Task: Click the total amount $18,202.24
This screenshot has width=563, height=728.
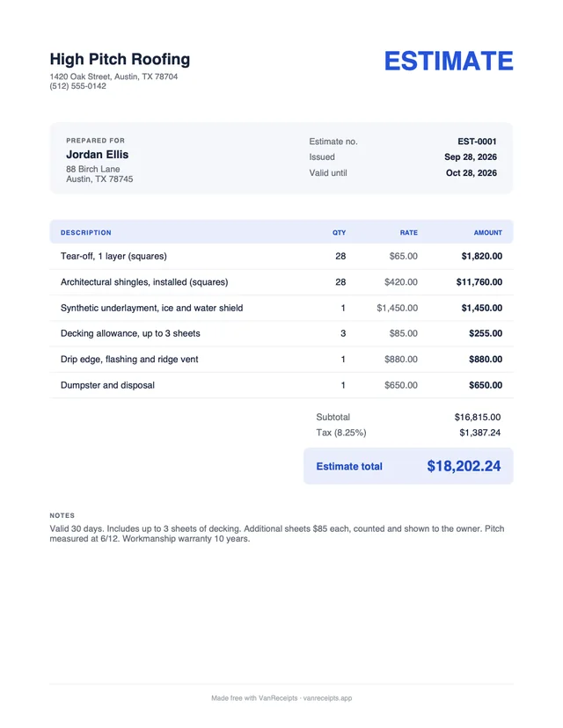Action: 464,466
